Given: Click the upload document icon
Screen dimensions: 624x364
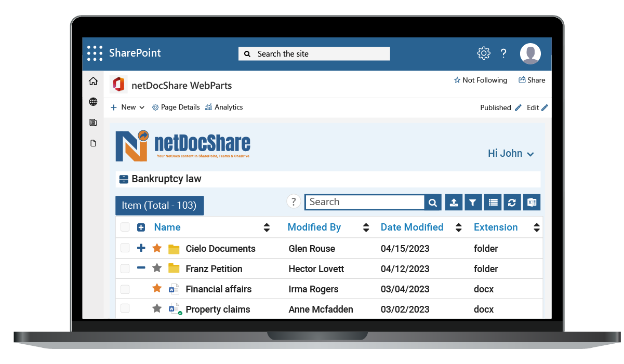Looking at the screenshot, I should coord(454,203).
